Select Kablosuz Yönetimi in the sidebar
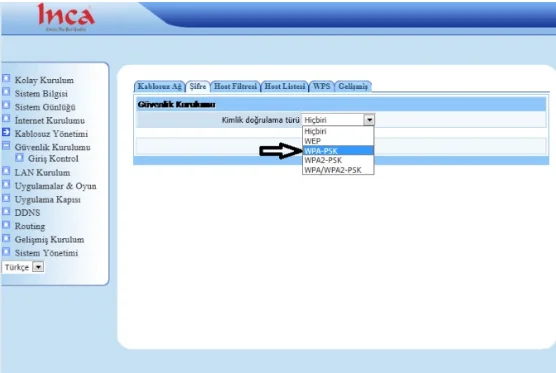 click(51, 134)
